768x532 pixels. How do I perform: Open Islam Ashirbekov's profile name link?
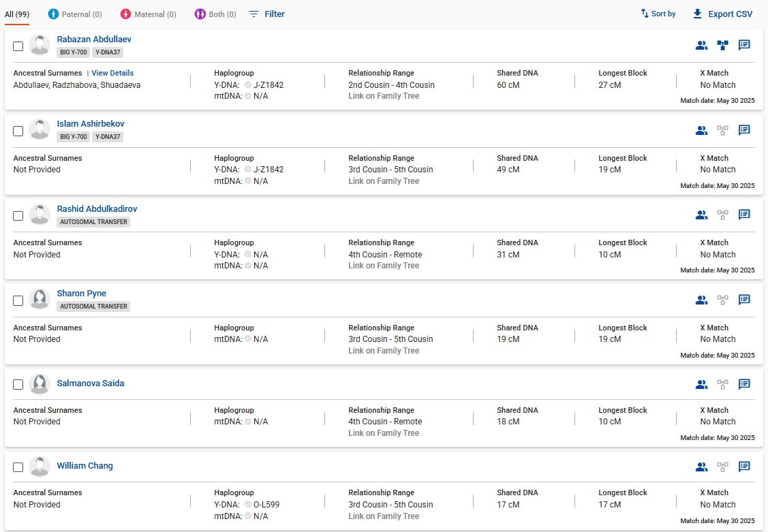pos(91,124)
